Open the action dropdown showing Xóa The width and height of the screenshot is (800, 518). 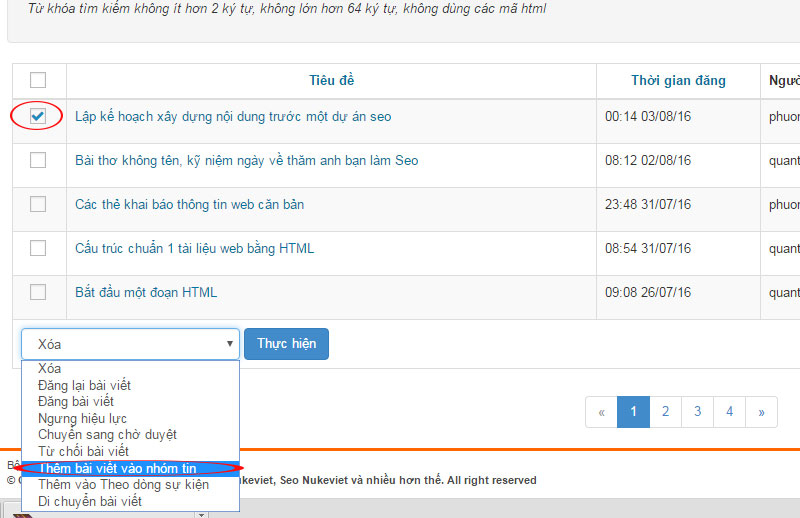point(130,344)
